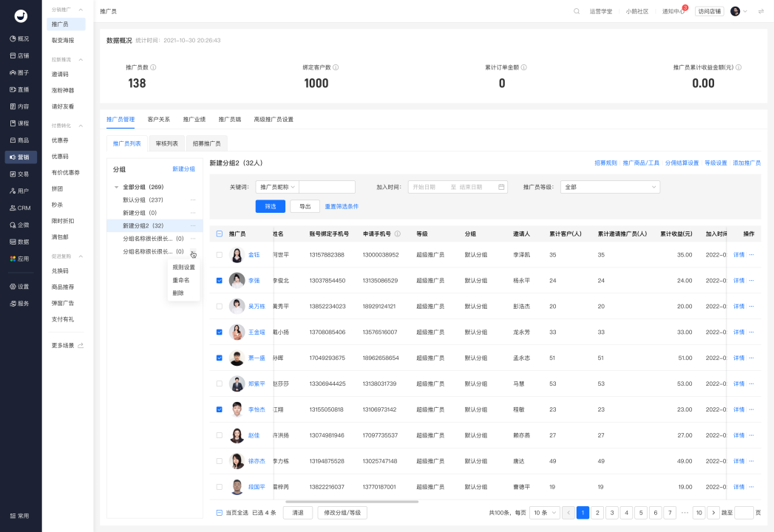
Task: Collapse the 促进复购 menu section
Action: pyautogui.click(x=81, y=256)
